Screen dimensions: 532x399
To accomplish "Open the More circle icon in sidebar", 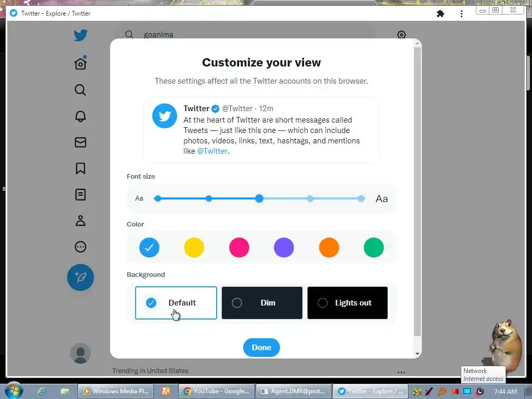I will 81,247.
